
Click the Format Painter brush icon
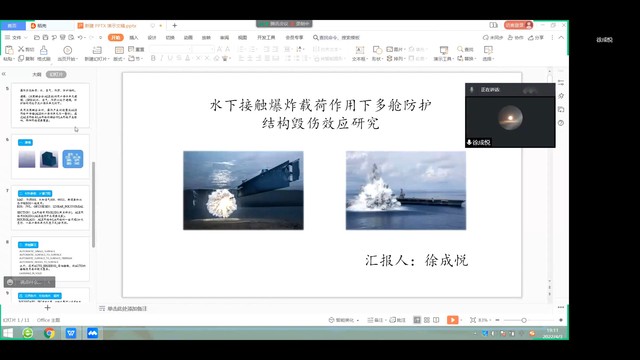pyautogui.click(x=44, y=50)
